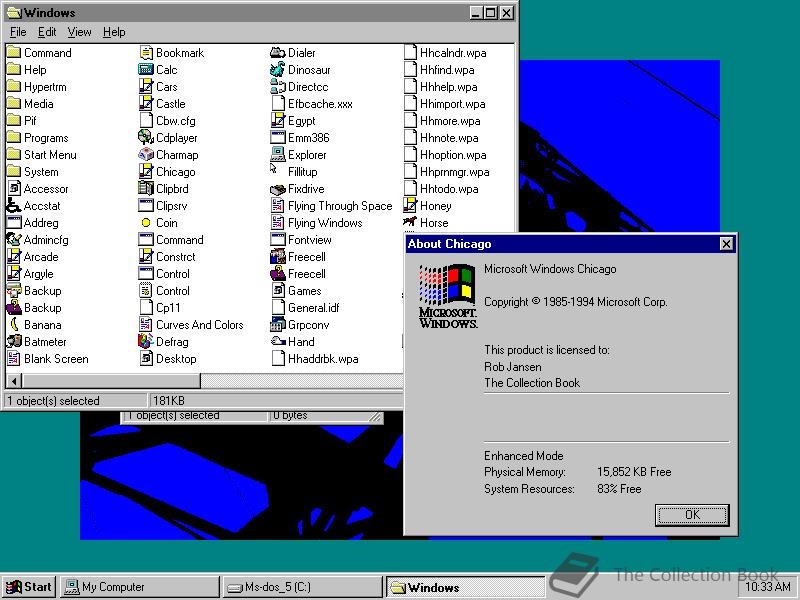
Task: Click the 181KB status bar entry
Action: tap(169, 401)
